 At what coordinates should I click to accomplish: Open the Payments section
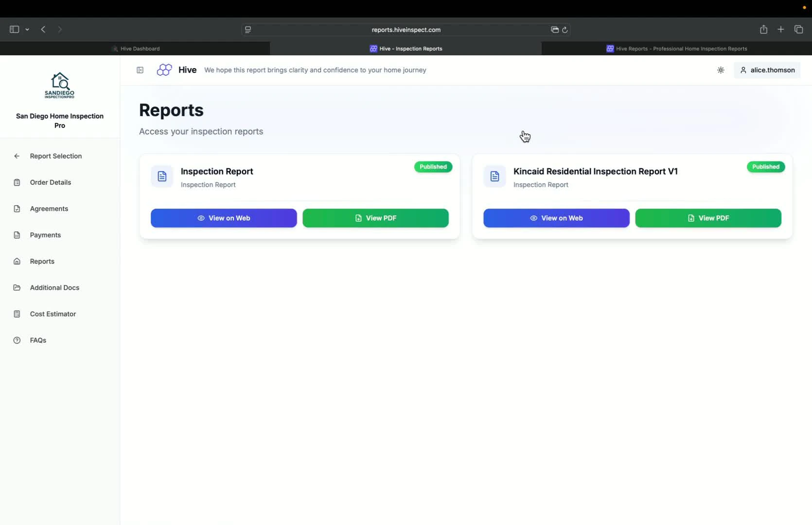point(45,235)
